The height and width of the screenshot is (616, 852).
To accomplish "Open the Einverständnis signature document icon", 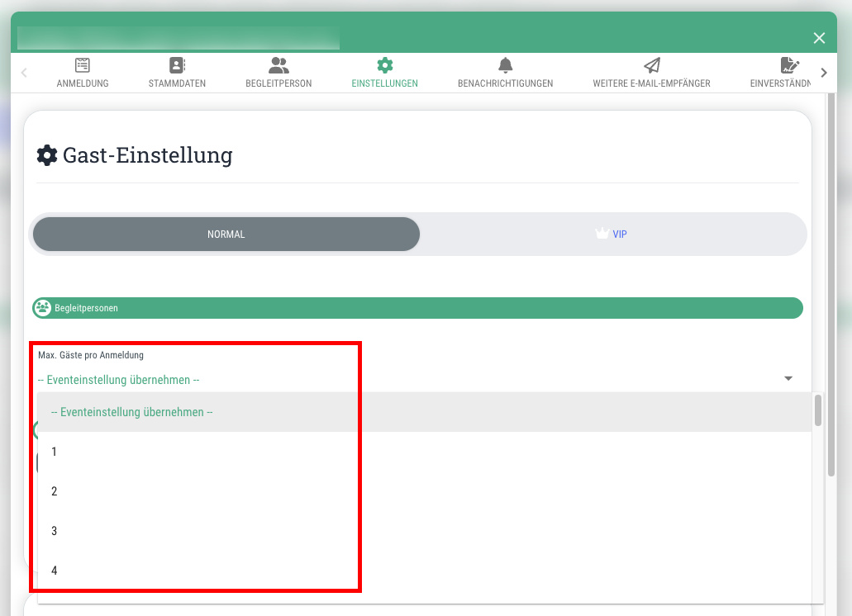I will click(x=789, y=65).
